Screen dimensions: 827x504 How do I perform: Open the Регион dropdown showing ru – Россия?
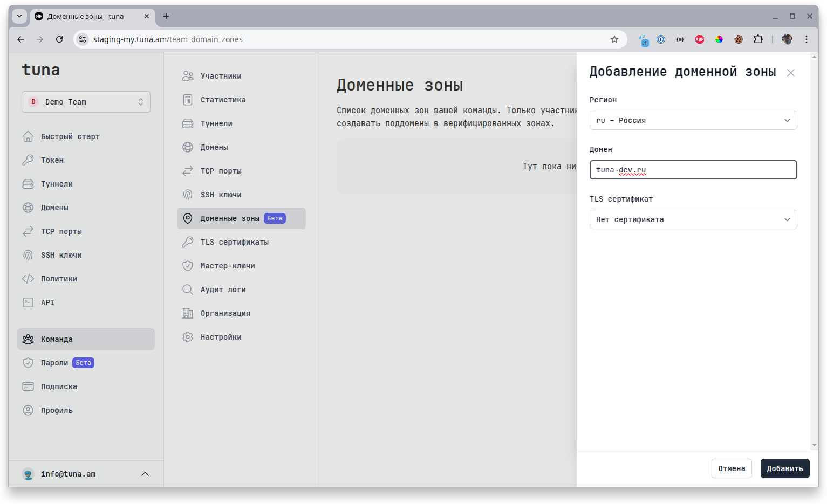click(x=693, y=120)
